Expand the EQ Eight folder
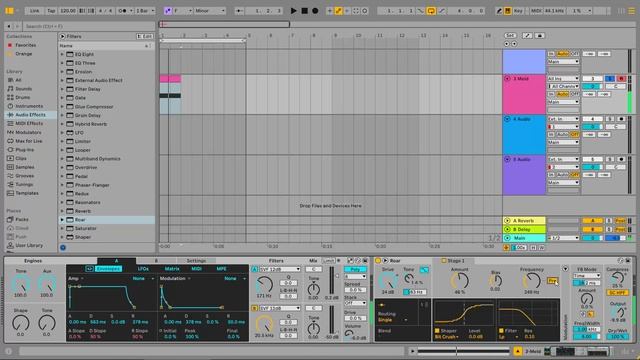Screen dimensions: 640x360 pos(62,54)
